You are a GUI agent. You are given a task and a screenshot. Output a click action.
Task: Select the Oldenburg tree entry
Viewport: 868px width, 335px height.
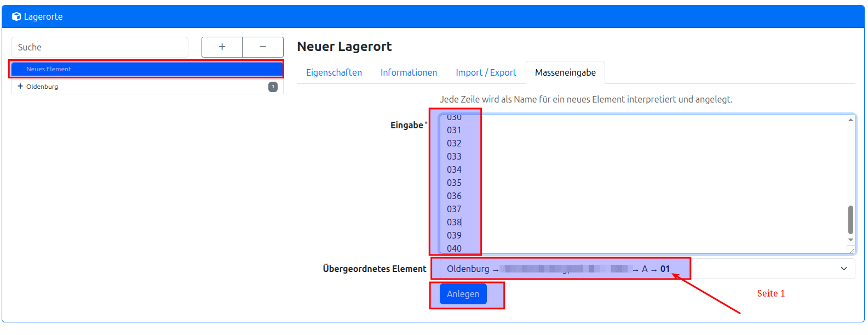pos(42,87)
